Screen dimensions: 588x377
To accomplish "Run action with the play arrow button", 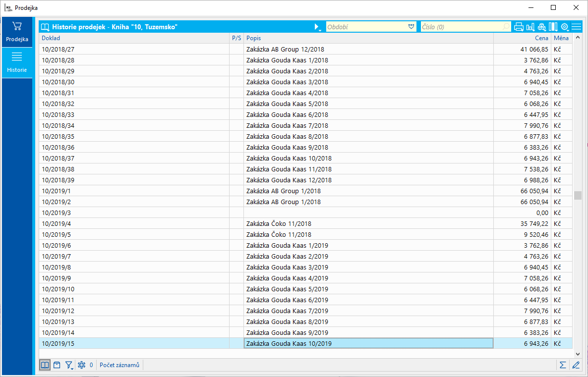I will 317,27.
